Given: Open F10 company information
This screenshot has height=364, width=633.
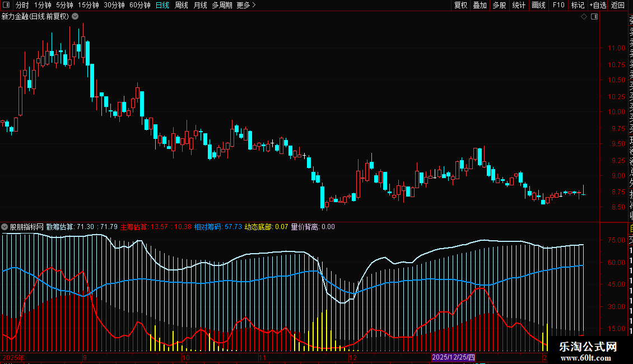Looking at the screenshot, I should pos(558,6).
